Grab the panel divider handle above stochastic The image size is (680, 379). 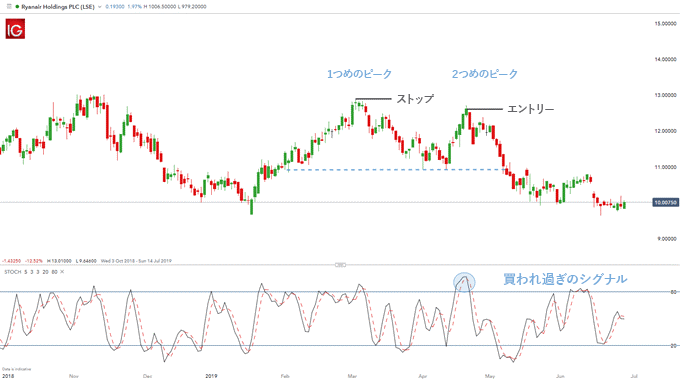(340, 265)
